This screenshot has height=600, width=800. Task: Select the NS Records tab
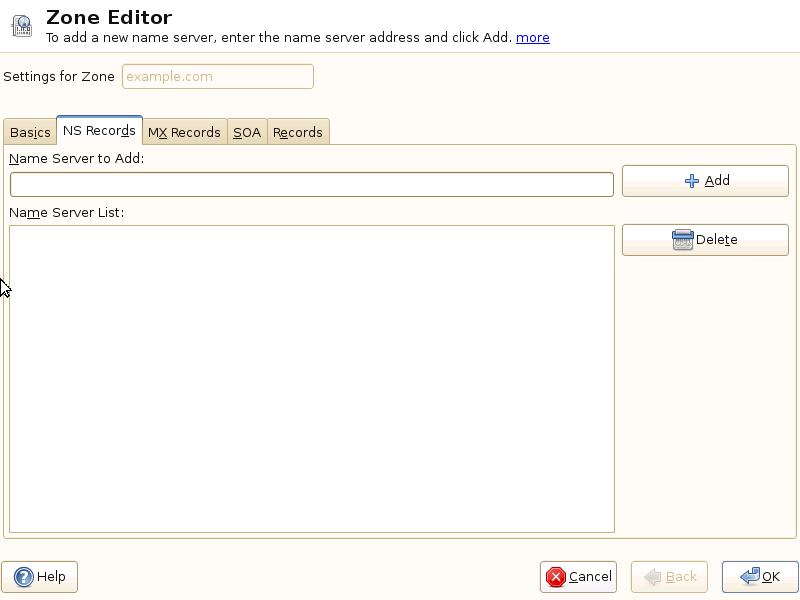99,131
